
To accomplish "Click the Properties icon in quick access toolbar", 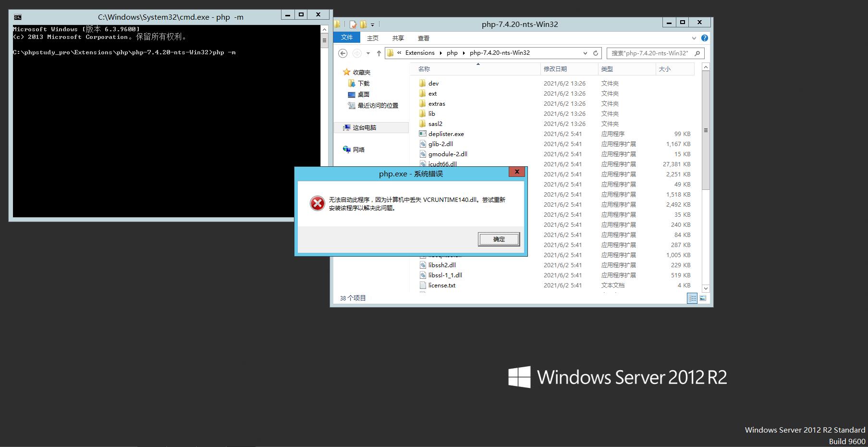I will pos(353,25).
